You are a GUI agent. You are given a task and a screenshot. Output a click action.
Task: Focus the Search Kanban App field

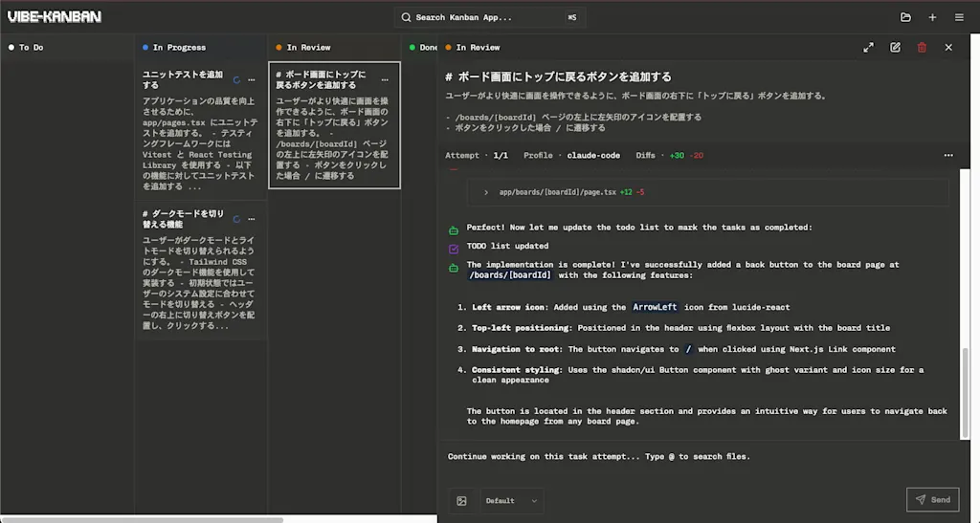489,17
